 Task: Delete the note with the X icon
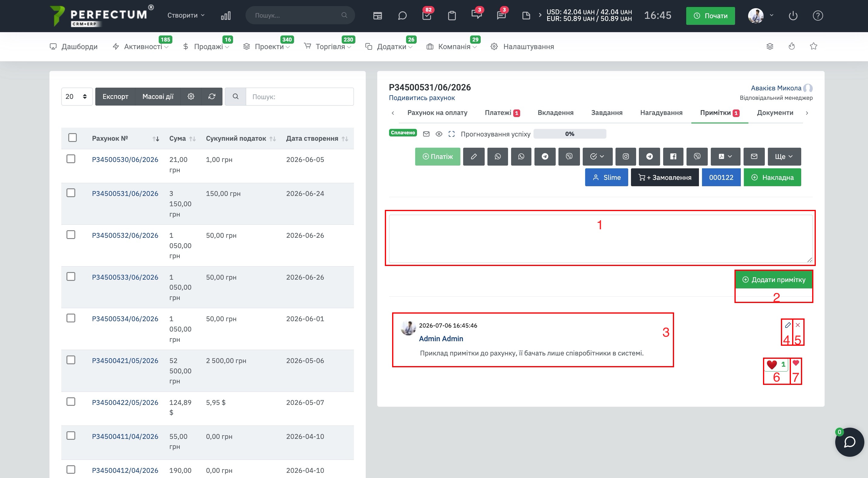798,325
